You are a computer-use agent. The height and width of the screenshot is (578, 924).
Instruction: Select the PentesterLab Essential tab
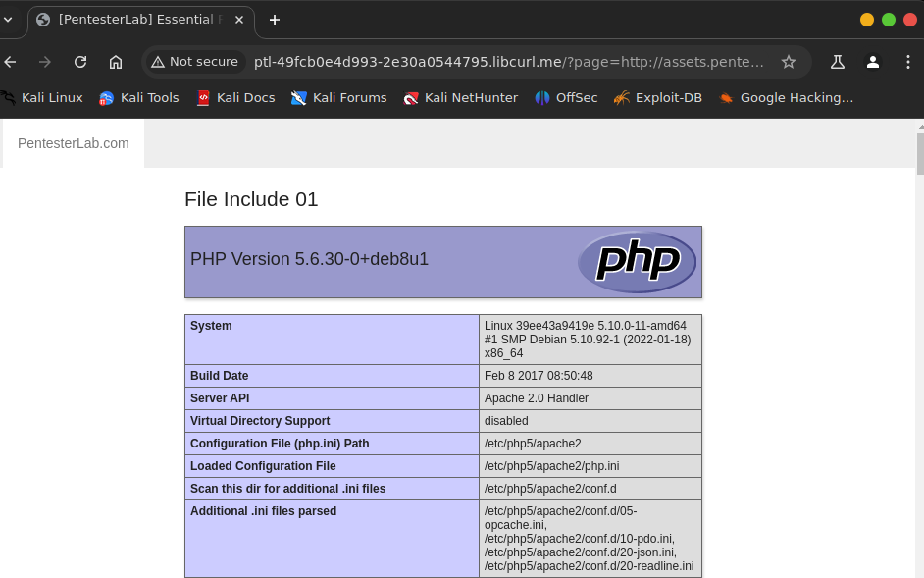coord(141,20)
